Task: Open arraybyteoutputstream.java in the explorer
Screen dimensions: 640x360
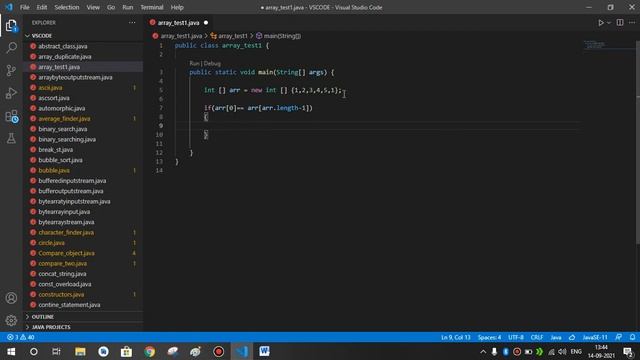Action: click(x=75, y=77)
